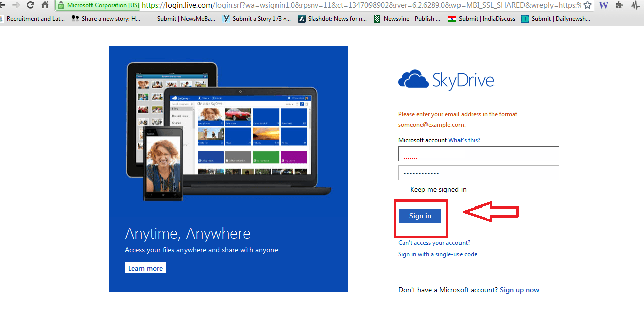
Task: Click the Anytime, Anywhere heading
Action: 188,234
